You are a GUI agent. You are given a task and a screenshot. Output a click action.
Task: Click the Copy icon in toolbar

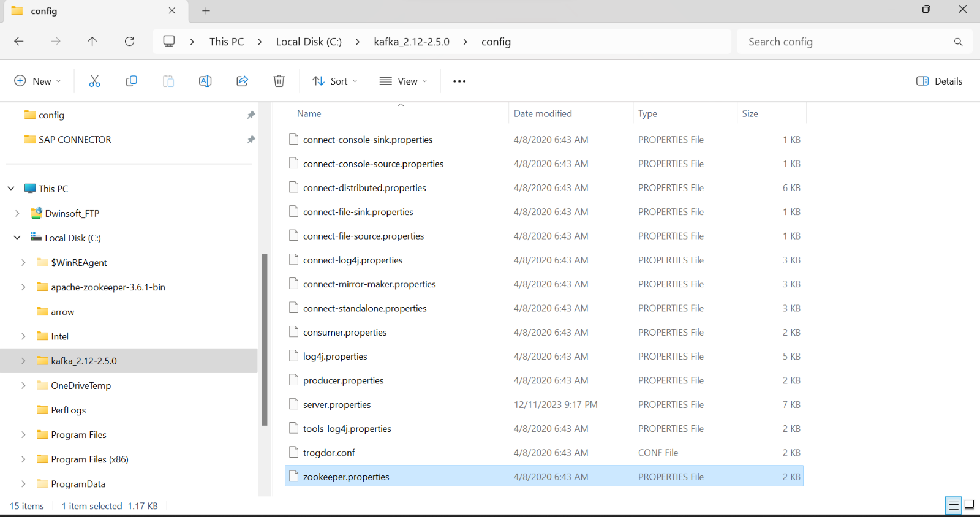click(131, 81)
